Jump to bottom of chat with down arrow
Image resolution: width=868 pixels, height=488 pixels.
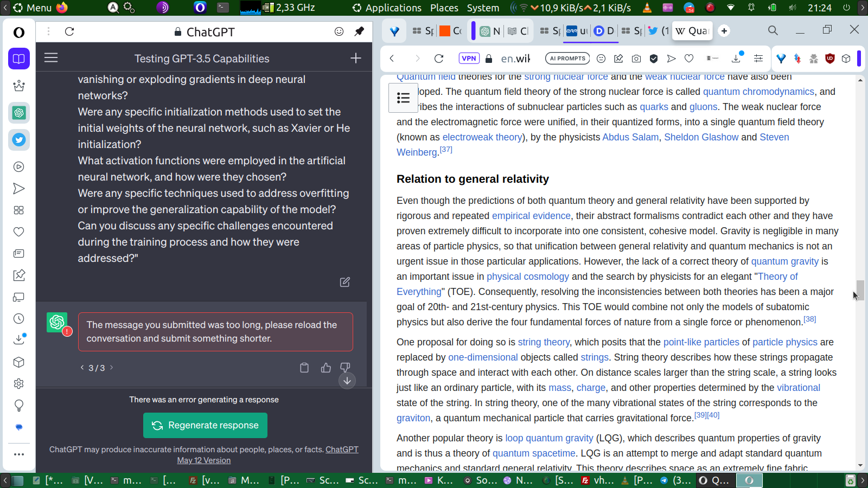347,381
